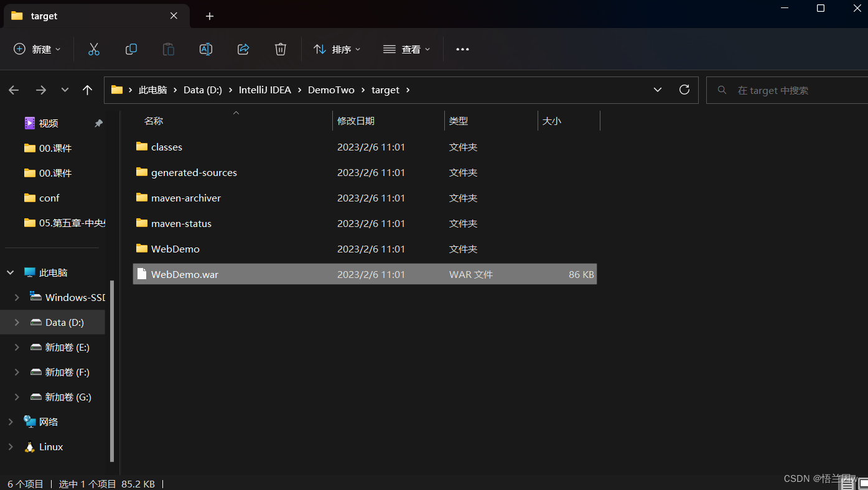The height and width of the screenshot is (490, 868).
Task: Click the Windows-SSD drive icon
Action: 35,297
